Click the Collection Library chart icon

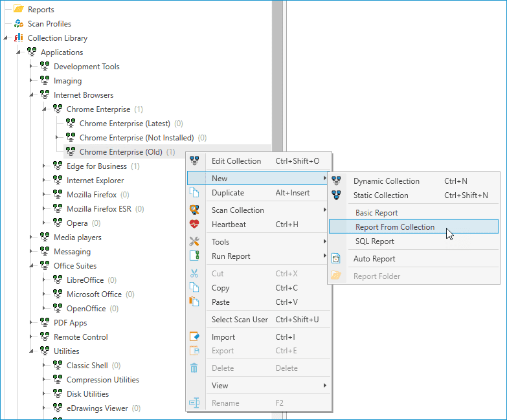point(19,38)
